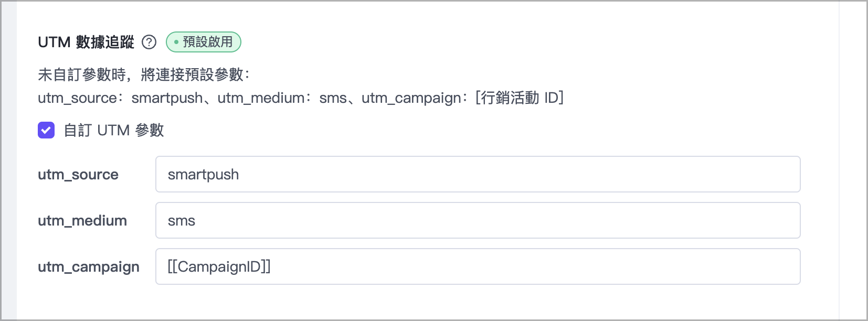868x321 pixels.
Task: Click utm_medium in the default parameters description
Action: tap(261, 98)
